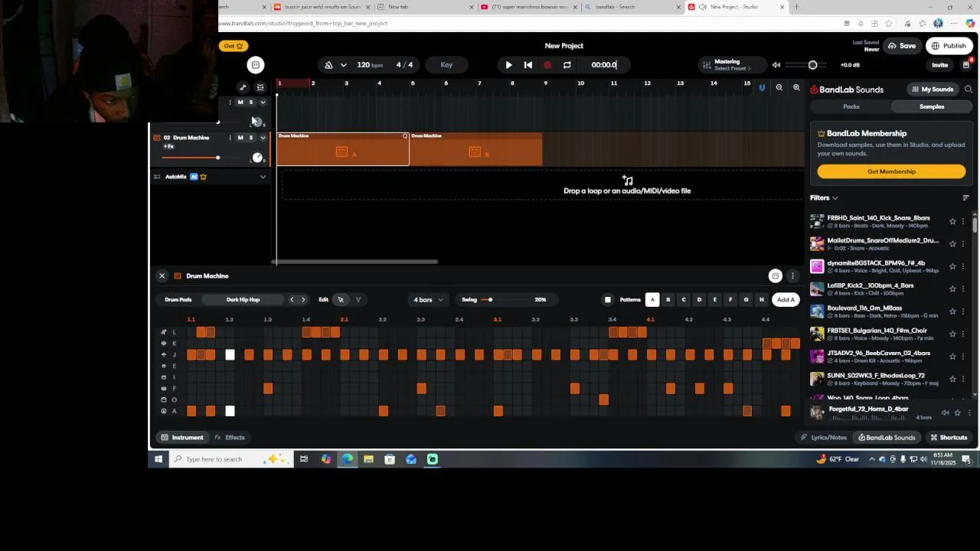Turn the Drum Machine pan knob

click(257, 158)
